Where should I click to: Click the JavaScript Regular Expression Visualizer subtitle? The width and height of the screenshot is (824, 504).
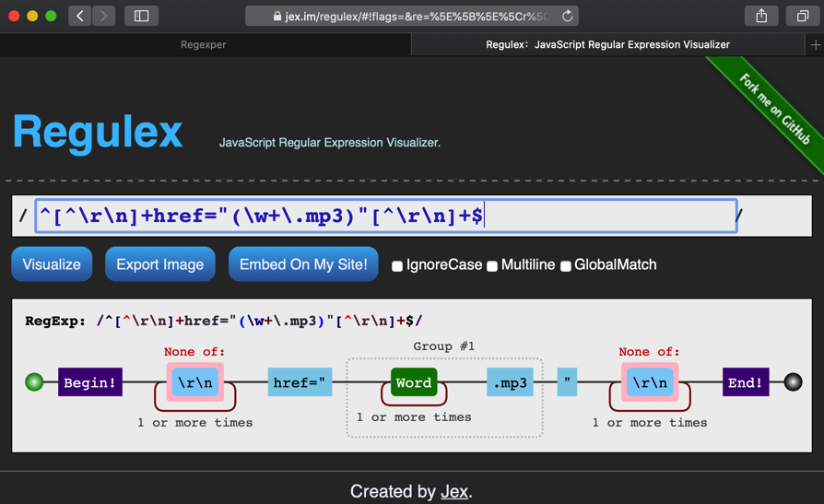329,143
